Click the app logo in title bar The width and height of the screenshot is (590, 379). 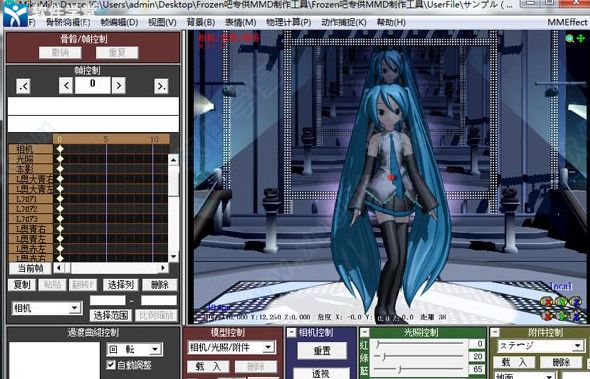coord(15,14)
